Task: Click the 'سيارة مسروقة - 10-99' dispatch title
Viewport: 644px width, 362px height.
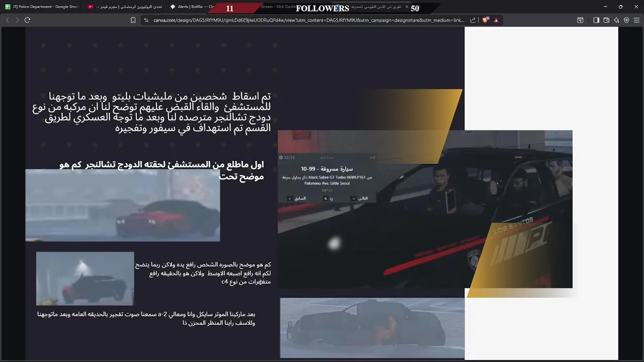Action: pos(327,169)
